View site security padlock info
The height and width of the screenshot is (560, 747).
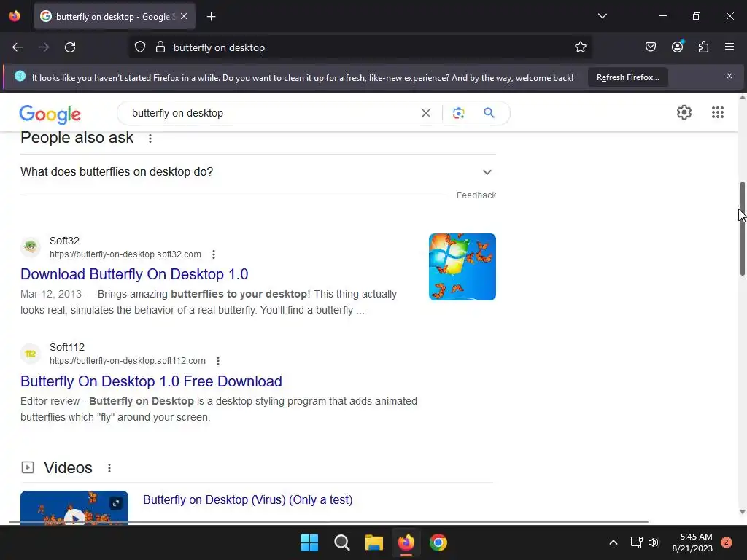click(160, 47)
